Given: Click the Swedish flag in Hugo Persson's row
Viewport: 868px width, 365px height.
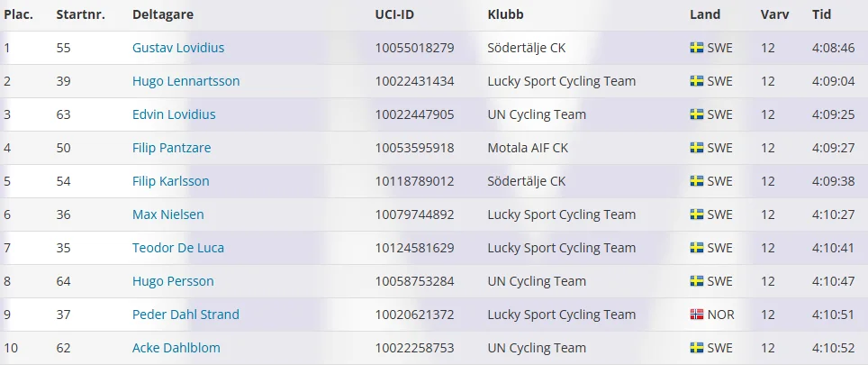Looking at the screenshot, I should click(x=696, y=281).
